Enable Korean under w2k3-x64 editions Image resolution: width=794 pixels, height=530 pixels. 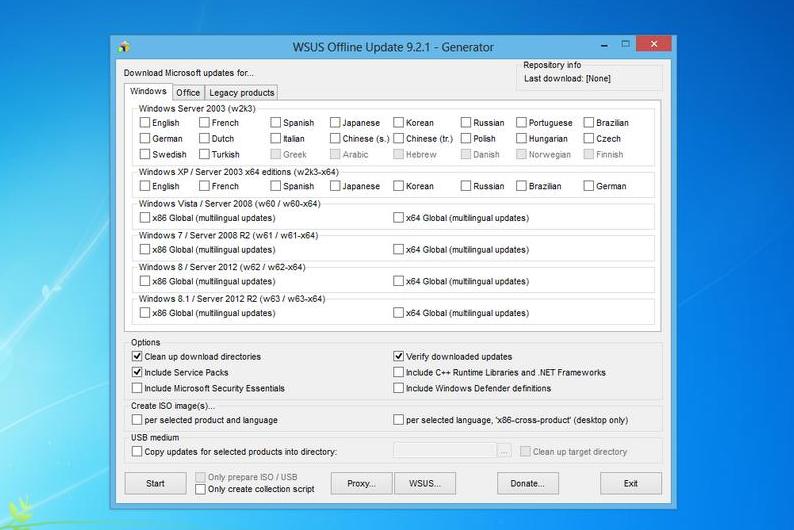click(399, 186)
